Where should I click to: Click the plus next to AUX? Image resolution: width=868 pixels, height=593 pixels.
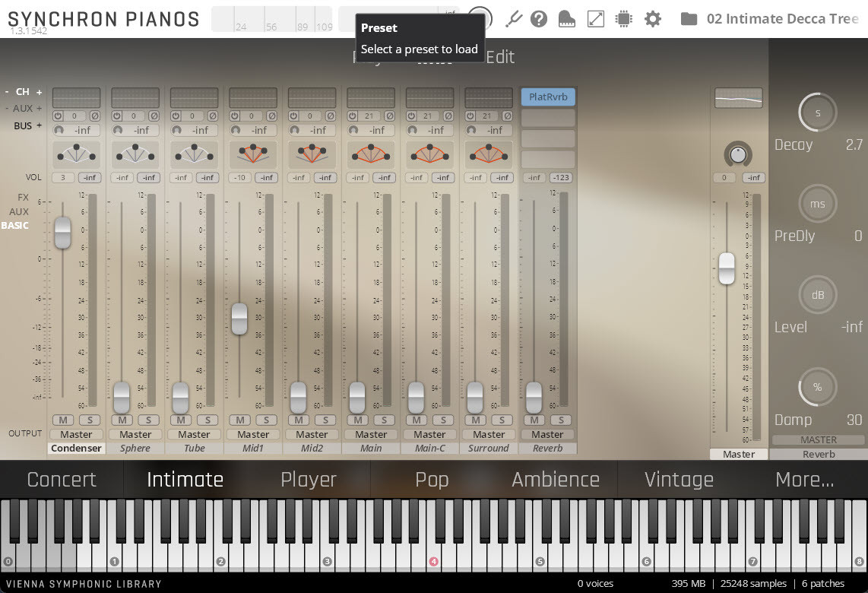pyautogui.click(x=40, y=109)
